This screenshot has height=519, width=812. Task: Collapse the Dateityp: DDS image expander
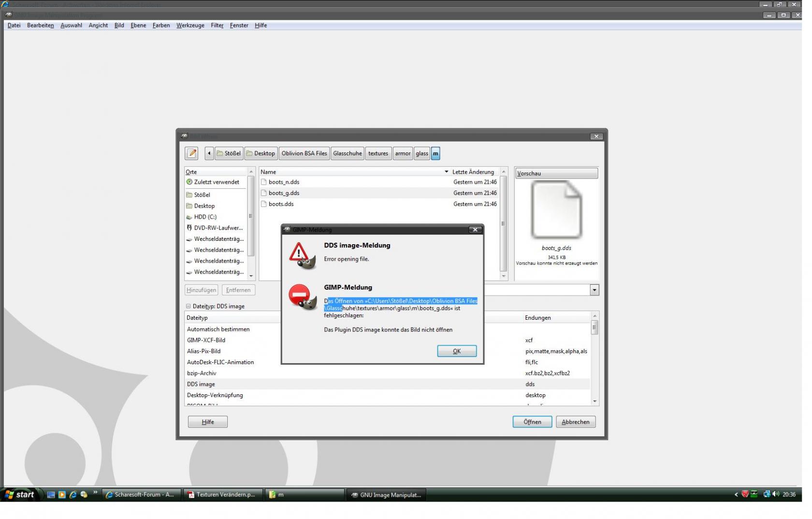tap(188, 306)
